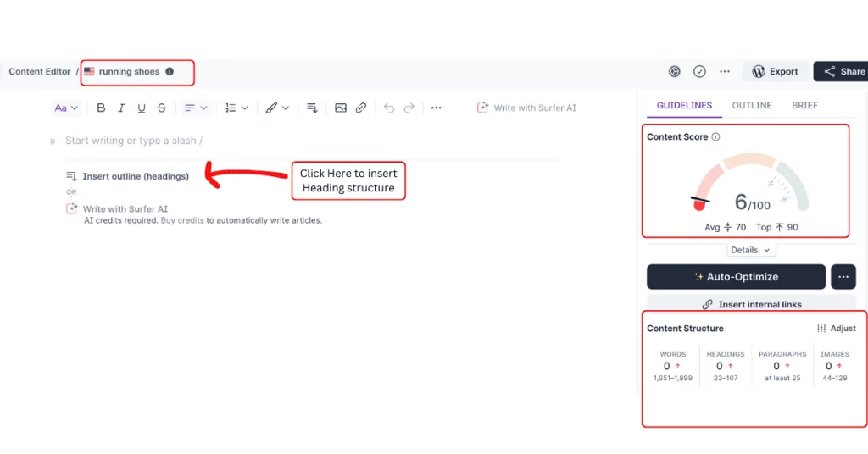Switch to the BRIEF tab
The width and height of the screenshot is (868, 454).
[x=804, y=105]
